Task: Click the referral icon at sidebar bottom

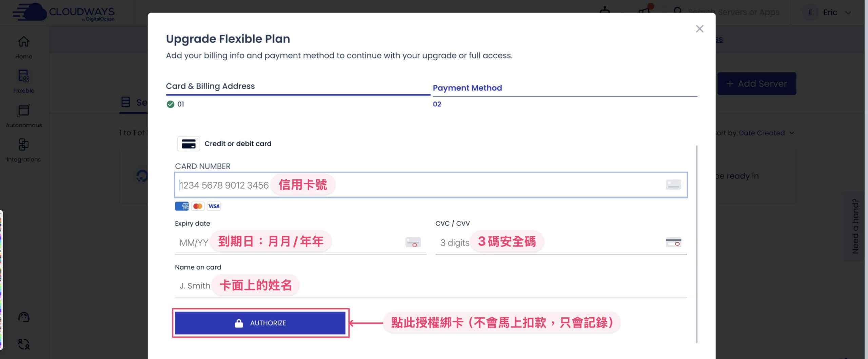Action: point(23,344)
